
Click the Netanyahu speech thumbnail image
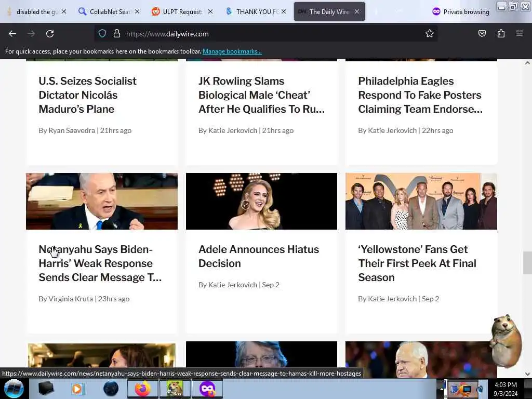pyautogui.click(x=102, y=201)
